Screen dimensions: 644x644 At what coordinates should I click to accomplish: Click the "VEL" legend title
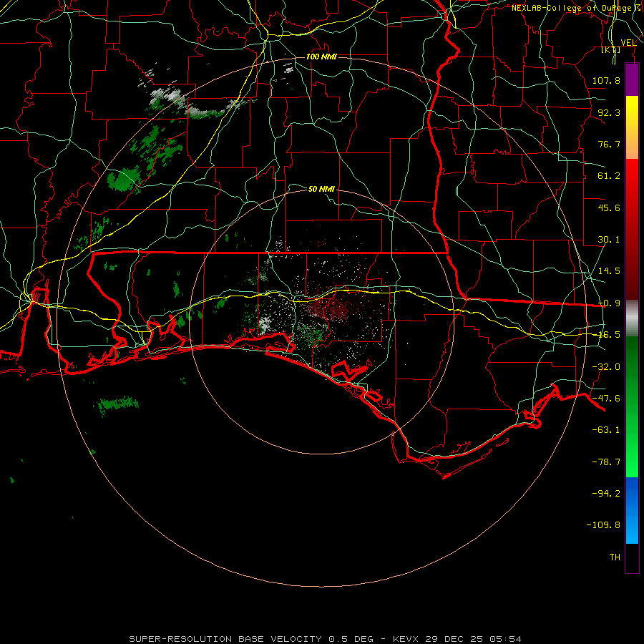click(x=628, y=42)
